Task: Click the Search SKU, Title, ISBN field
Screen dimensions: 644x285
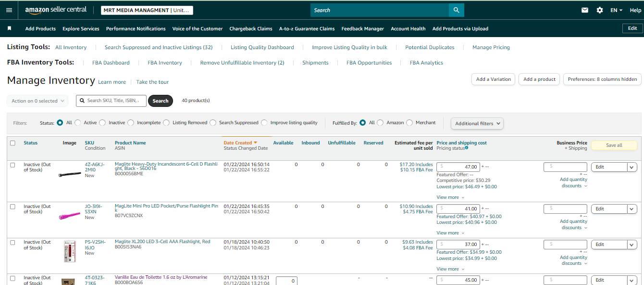Action: 111,101
